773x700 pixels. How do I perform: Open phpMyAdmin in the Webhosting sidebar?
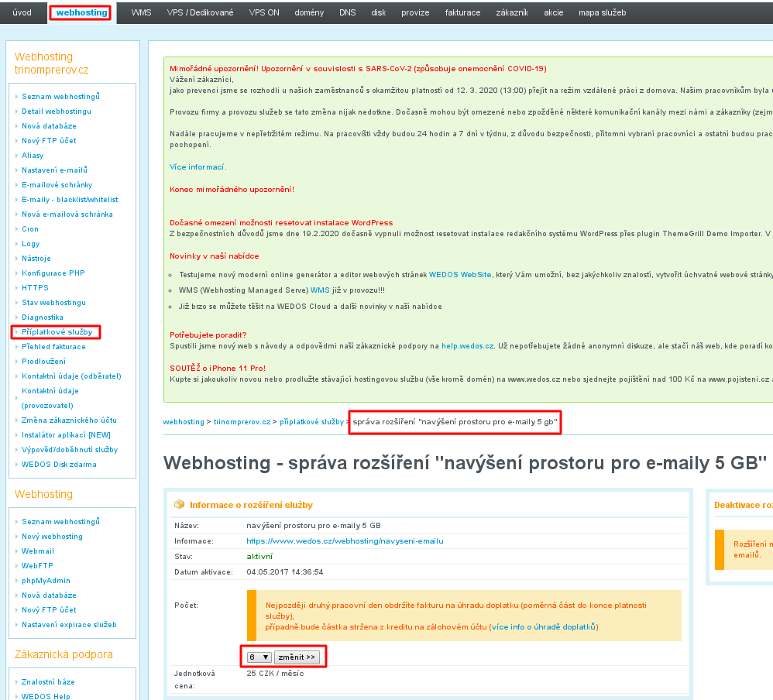[46, 580]
